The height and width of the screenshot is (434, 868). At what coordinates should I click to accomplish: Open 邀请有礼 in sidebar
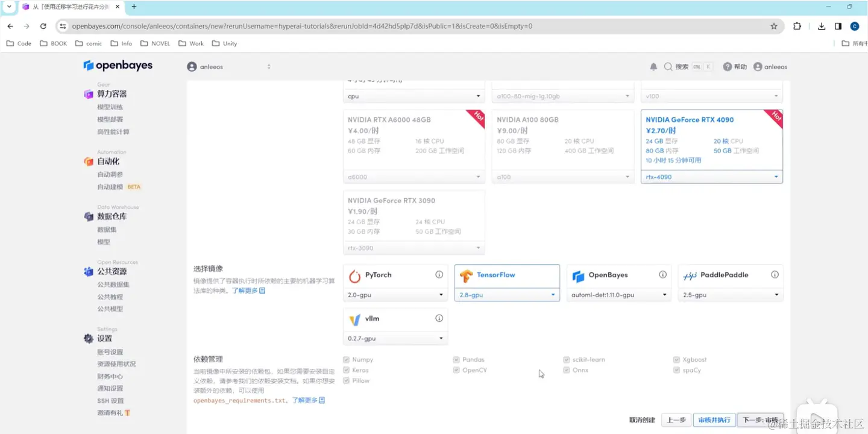114,413
